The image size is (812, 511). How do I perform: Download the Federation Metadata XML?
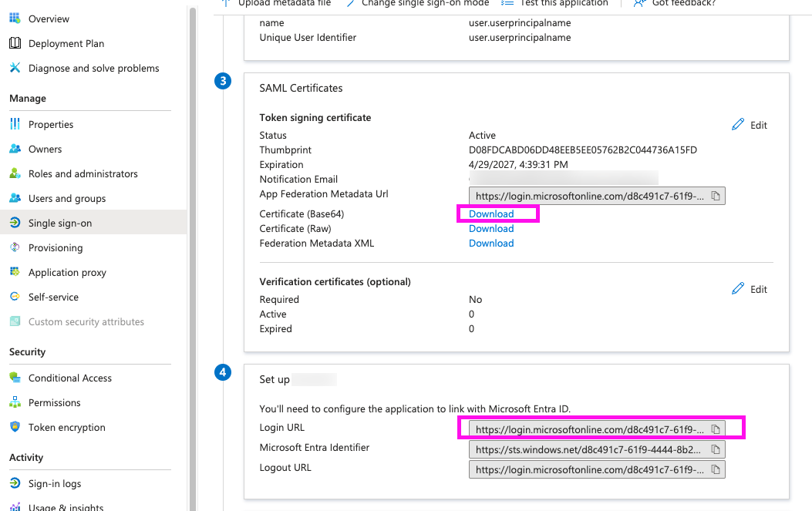point(491,244)
